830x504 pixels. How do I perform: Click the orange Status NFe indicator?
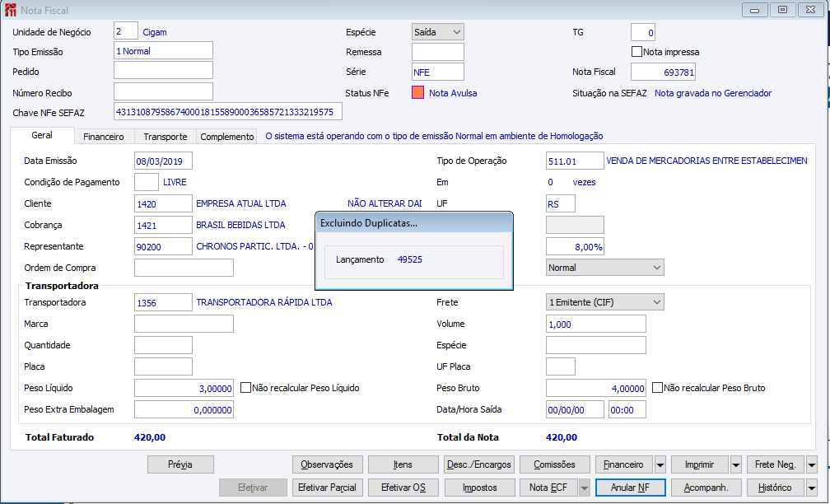pyautogui.click(x=417, y=92)
